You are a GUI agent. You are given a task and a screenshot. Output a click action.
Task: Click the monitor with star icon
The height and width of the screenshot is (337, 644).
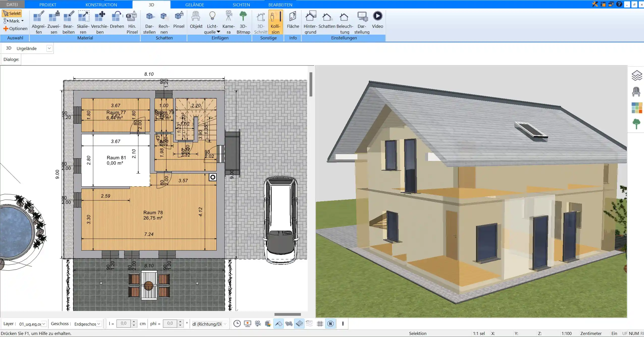pos(247,324)
